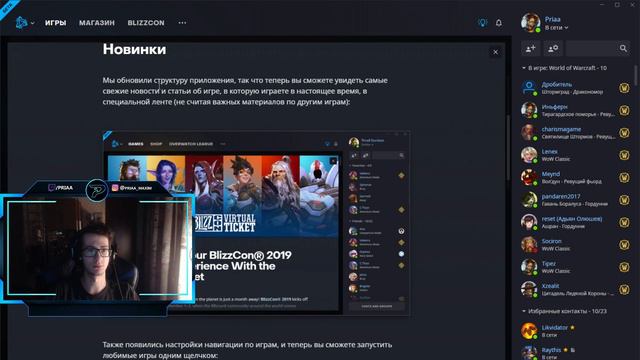The image size is (640, 360).
Task: Click the WoW icon beside reset (Адьян Олюшев)
Action: coord(624,222)
